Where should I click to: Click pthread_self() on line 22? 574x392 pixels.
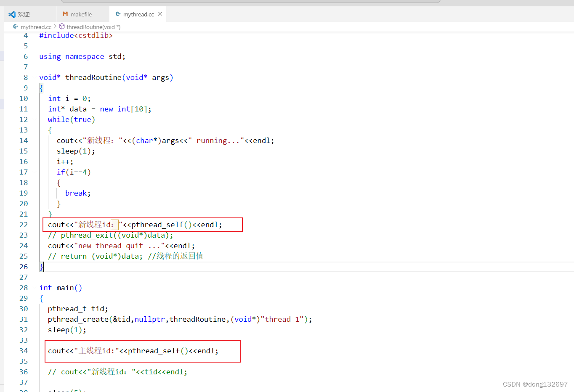click(x=162, y=225)
